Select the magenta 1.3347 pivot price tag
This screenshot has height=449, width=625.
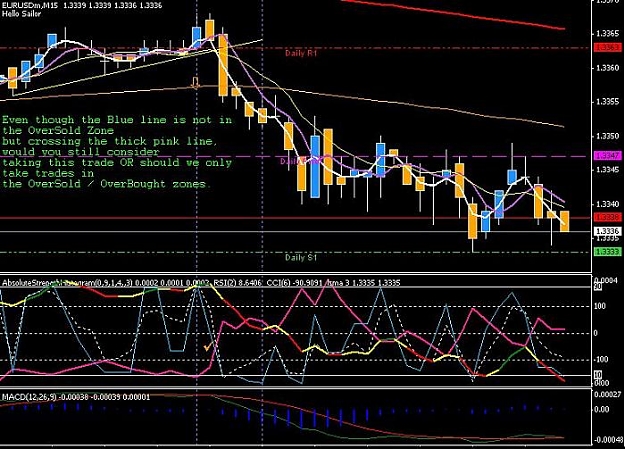pyautogui.click(x=607, y=155)
